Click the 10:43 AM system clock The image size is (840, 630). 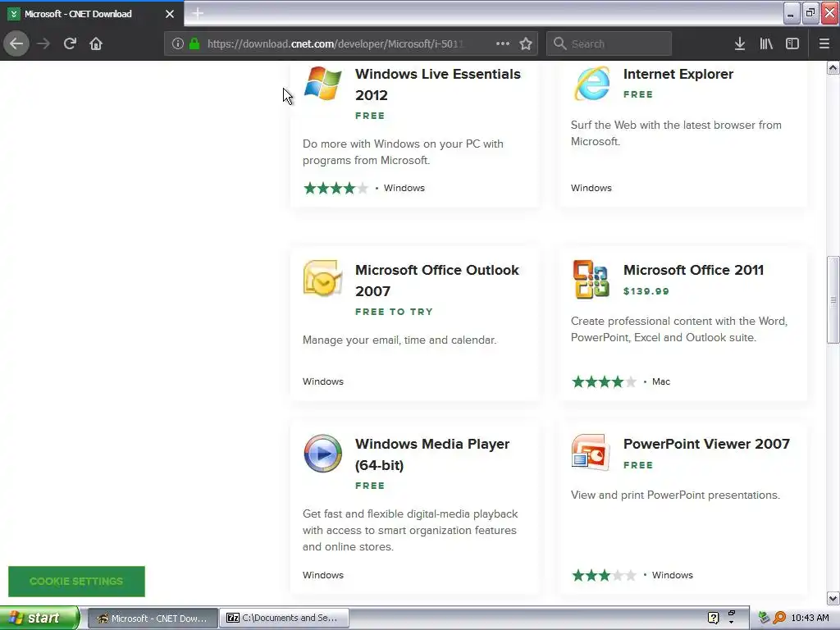coord(810,618)
